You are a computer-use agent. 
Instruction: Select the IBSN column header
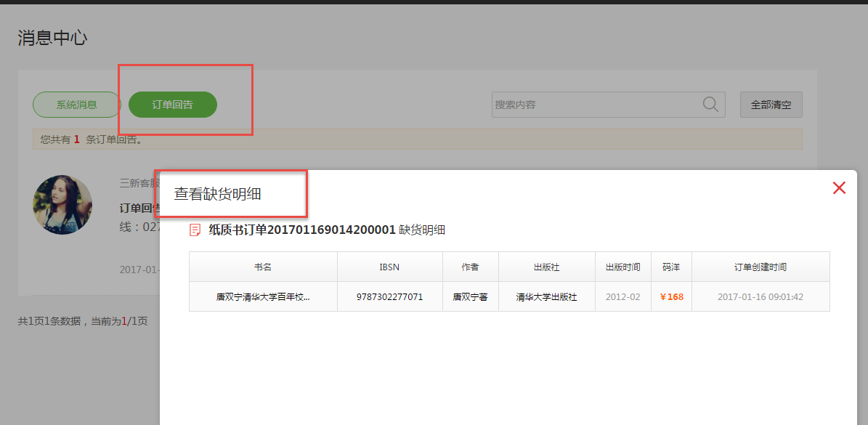click(x=390, y=267)
